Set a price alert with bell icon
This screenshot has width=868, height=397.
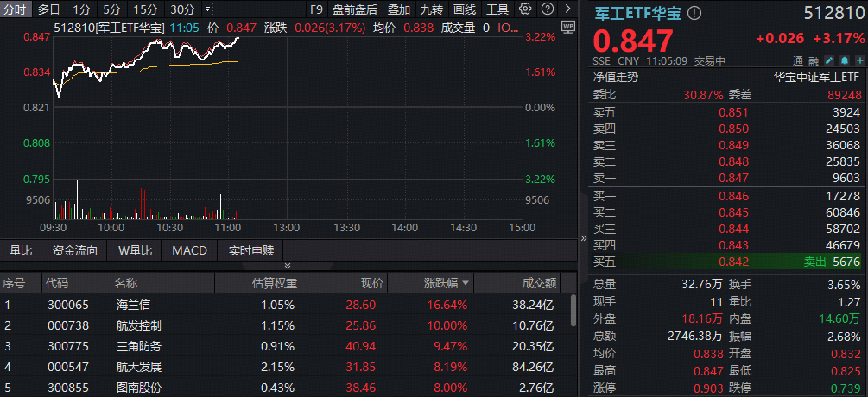[844, 61]
